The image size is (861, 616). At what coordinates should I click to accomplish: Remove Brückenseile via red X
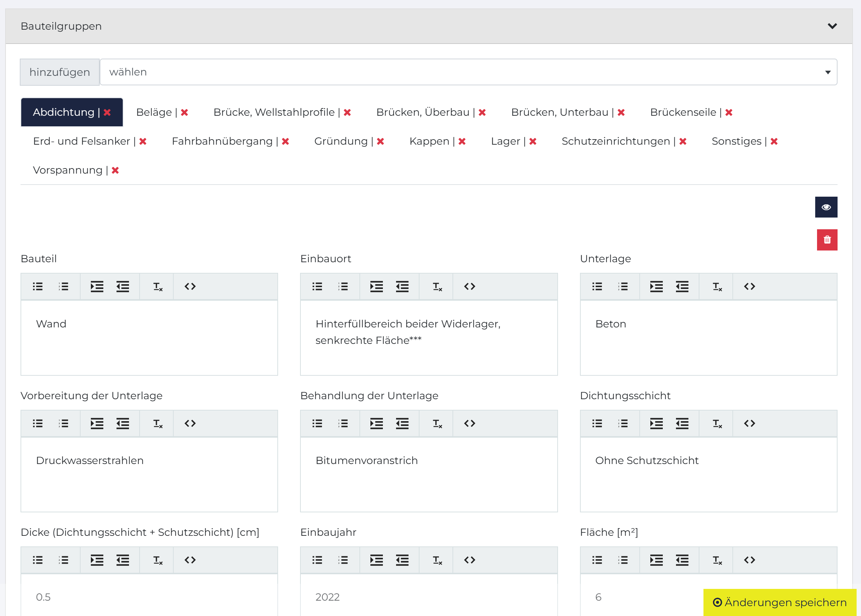point(729,112)
